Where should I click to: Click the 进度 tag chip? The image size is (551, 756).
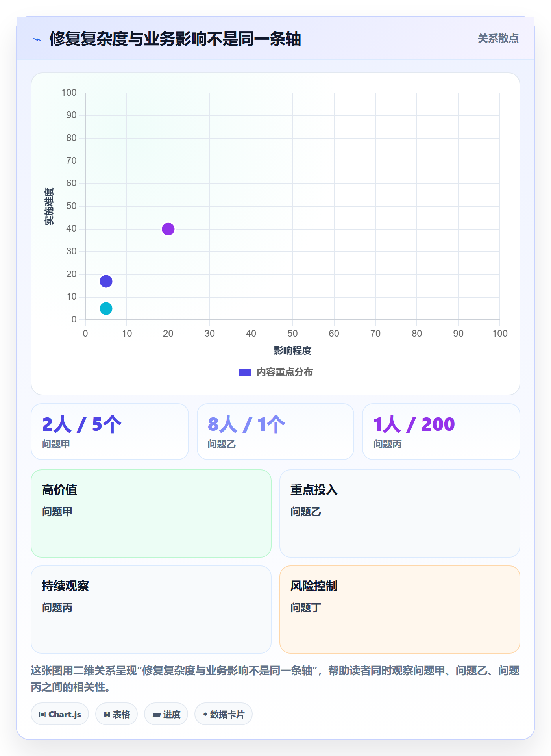(166, 714)
